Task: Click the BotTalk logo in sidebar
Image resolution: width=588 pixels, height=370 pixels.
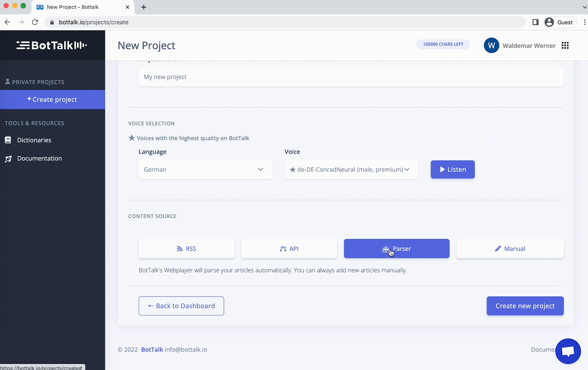Action: pyautogui.click(x=52, y=45)
